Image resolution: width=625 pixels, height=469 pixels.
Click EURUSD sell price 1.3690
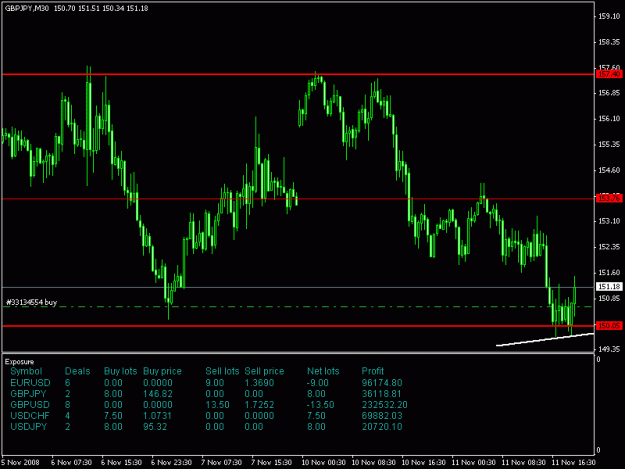[259, 383]
